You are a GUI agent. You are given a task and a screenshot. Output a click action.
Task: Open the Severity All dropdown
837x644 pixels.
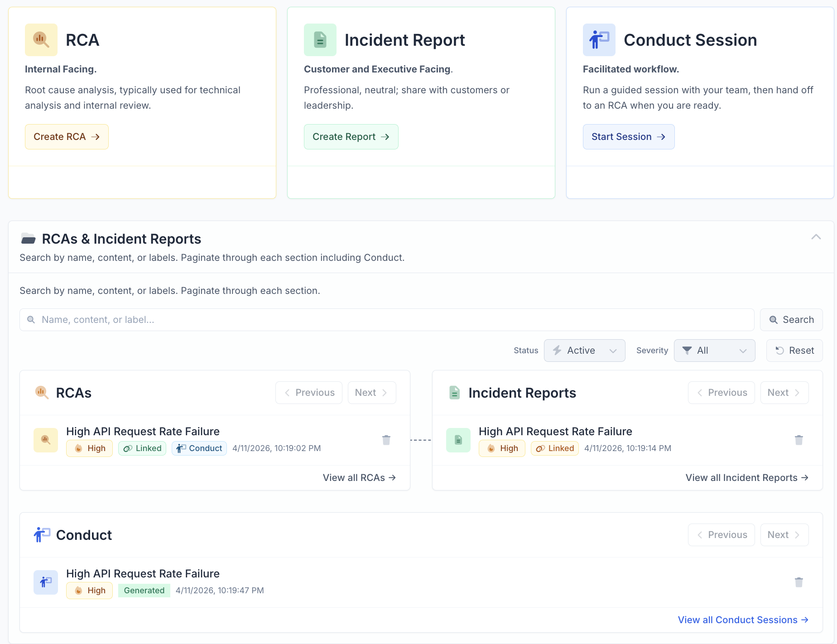(714, 351)
